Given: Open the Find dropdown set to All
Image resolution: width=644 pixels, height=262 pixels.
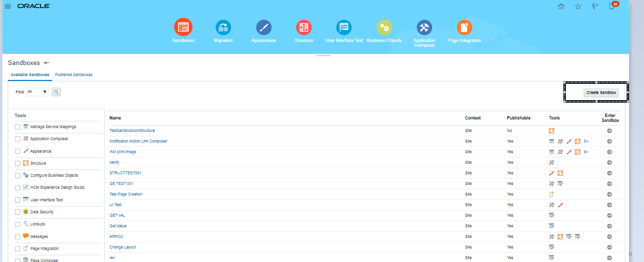Looking at the screenshot, I should [x=38, y=92].
